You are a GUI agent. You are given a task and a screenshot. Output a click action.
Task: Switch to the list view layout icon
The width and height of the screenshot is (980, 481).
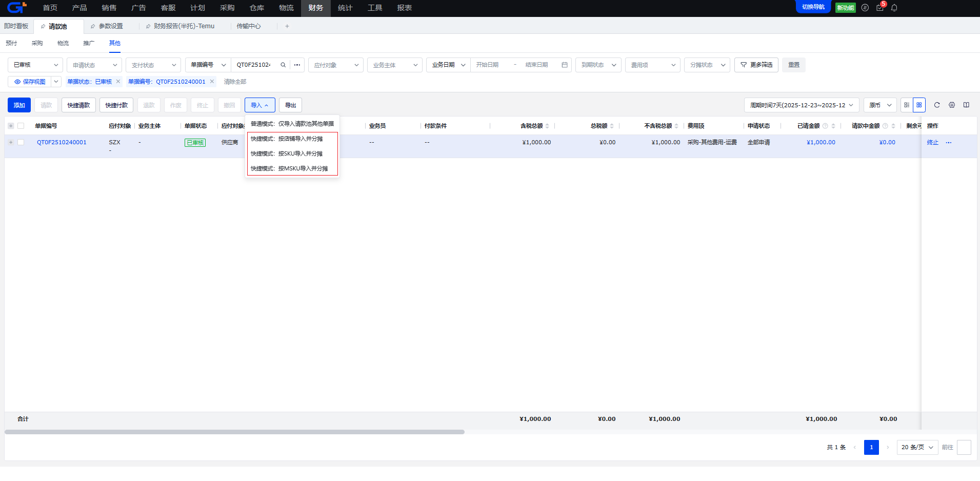(x=907, y=105)
